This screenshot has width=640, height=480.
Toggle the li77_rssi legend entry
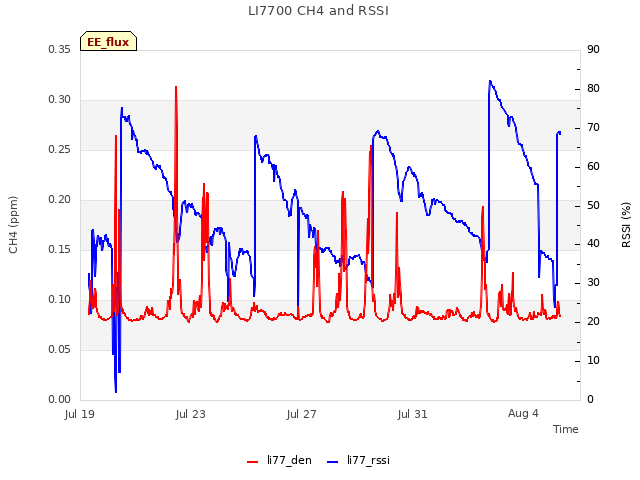click(x=358, y=460)
